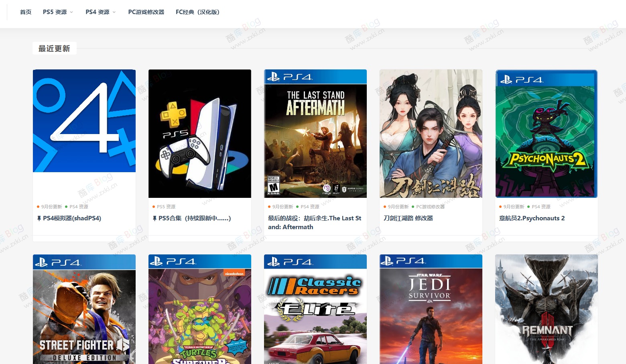Select the 9月份更新 tag under Psychonauts 2
626x364 pixels.
(514, 207)
